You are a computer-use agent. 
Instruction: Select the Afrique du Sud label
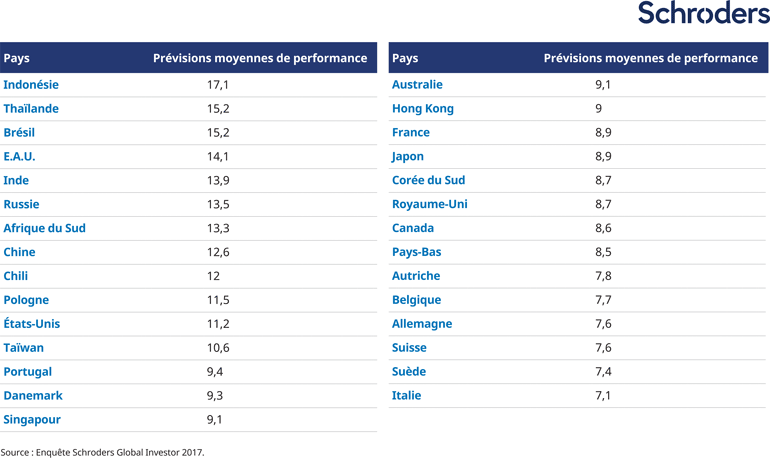(x=44, y=228)
